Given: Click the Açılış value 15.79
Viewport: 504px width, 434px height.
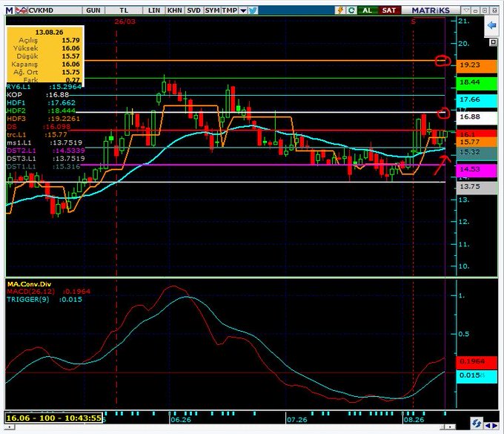Looking at the screenshot, I should pos(70,40).
